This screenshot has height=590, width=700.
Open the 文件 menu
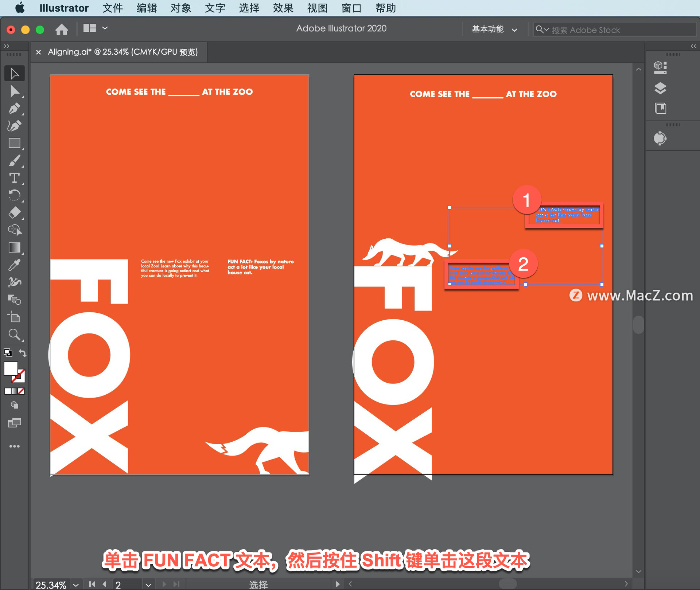point(113,8)
